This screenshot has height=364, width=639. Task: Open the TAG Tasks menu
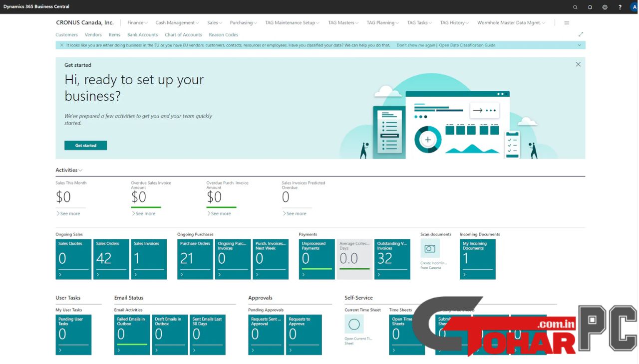click(420, 23)
